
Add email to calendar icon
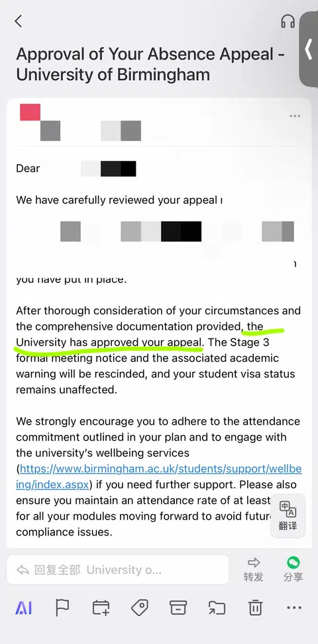(101, 608)
